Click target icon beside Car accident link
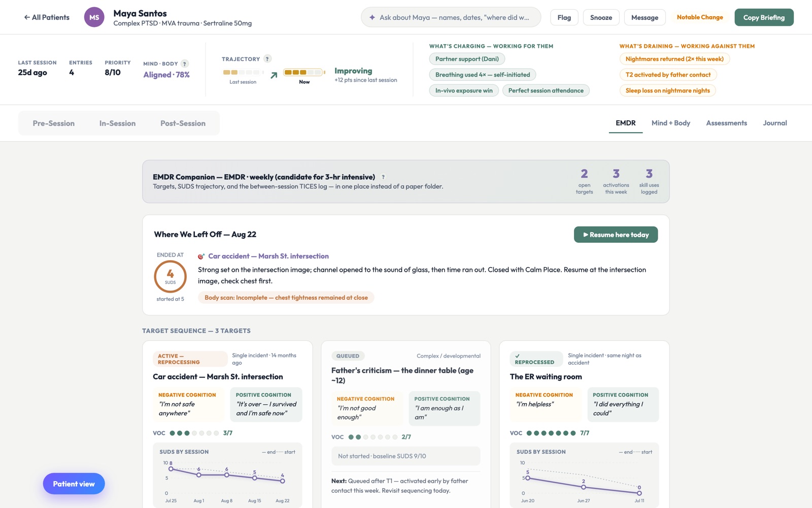 [x=201, y=257]
